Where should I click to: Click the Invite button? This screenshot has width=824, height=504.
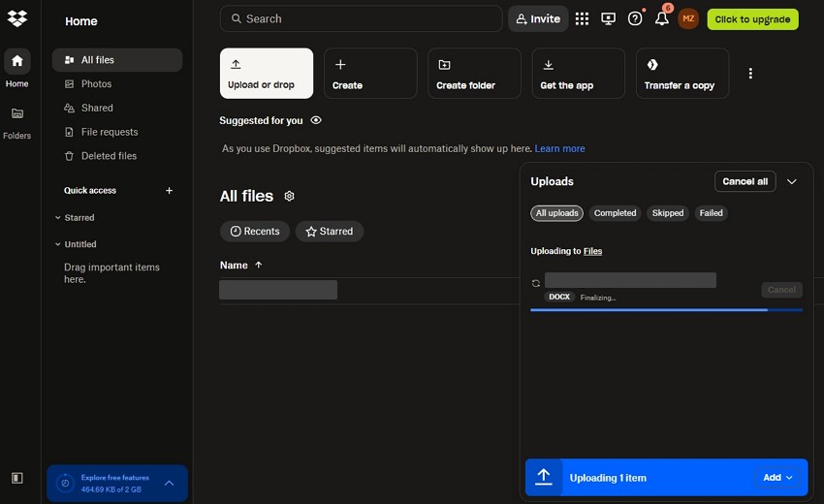(538, 19)
